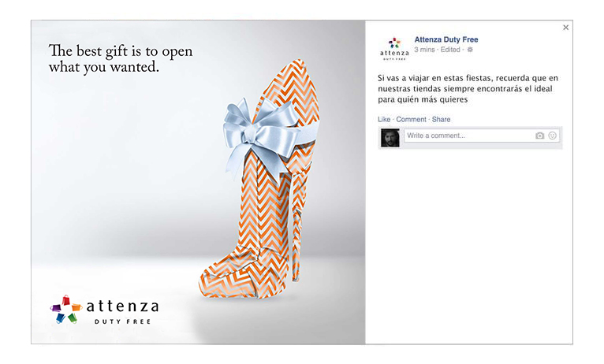The height and width of the screenshot is (364, 604).
Task: Like the Attenza post
Action: (384, 119)
